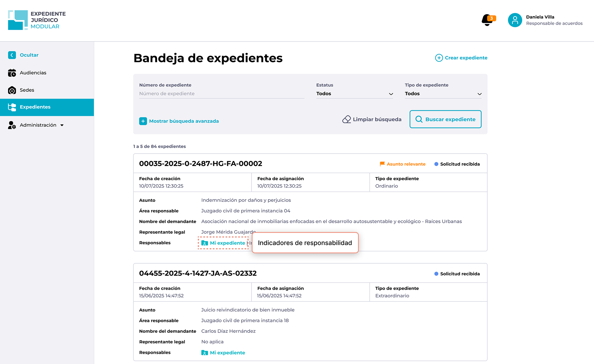Image resolution: width=594 pixels, height=364 pixels.
Task: Click the Número de expediente input field
Action: 222,94
